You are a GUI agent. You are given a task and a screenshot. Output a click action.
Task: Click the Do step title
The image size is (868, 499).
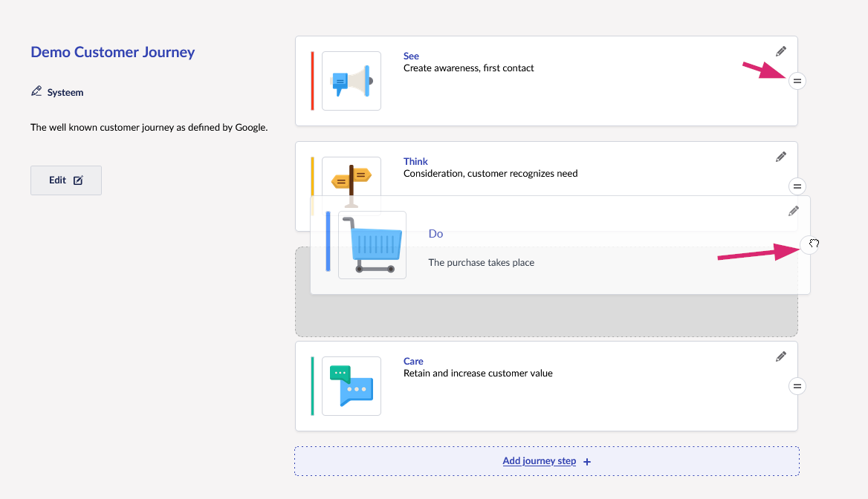435,234
